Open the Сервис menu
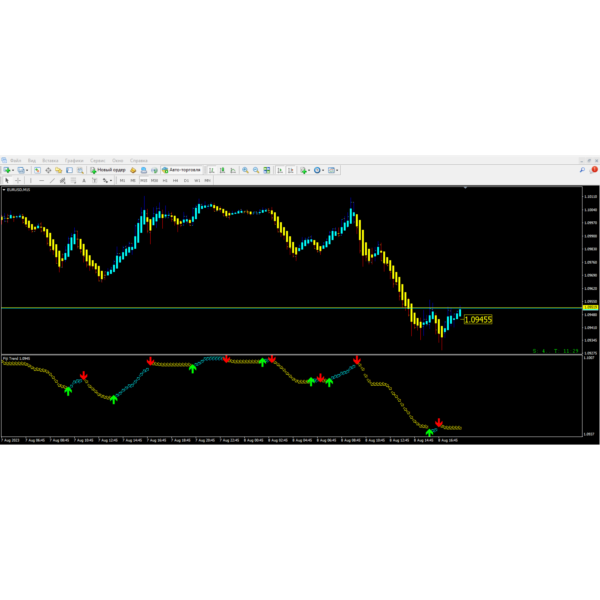 98,161
